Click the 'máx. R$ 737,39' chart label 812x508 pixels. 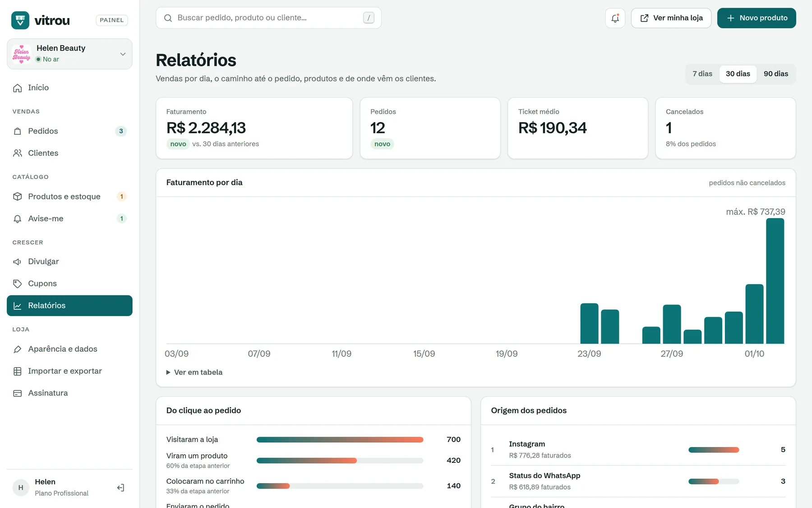(x=756, y=212)
